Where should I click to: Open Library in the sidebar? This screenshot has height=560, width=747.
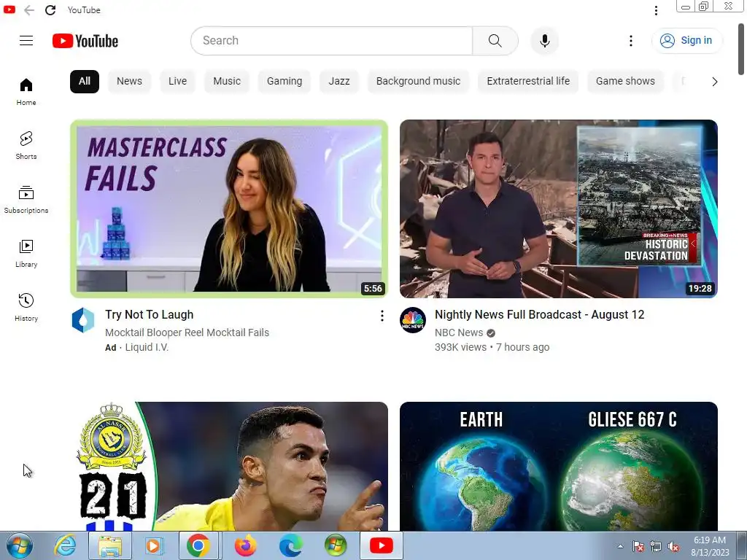(x=26, y=253)
